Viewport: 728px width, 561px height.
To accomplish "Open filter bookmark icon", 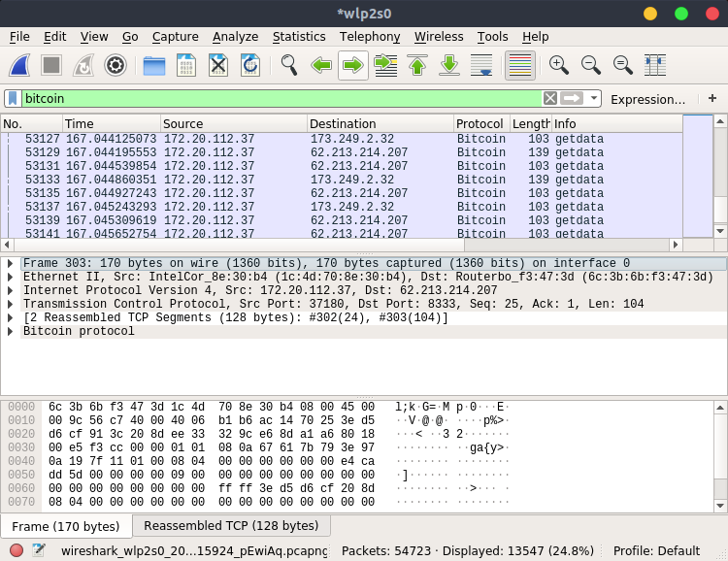I will [13, 98].
